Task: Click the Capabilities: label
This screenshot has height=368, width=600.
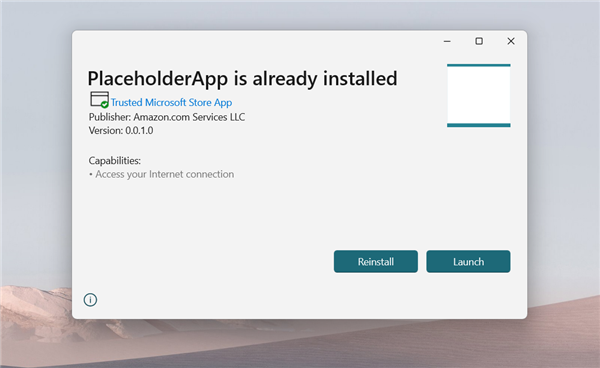Action: click(x=115, y=161)
